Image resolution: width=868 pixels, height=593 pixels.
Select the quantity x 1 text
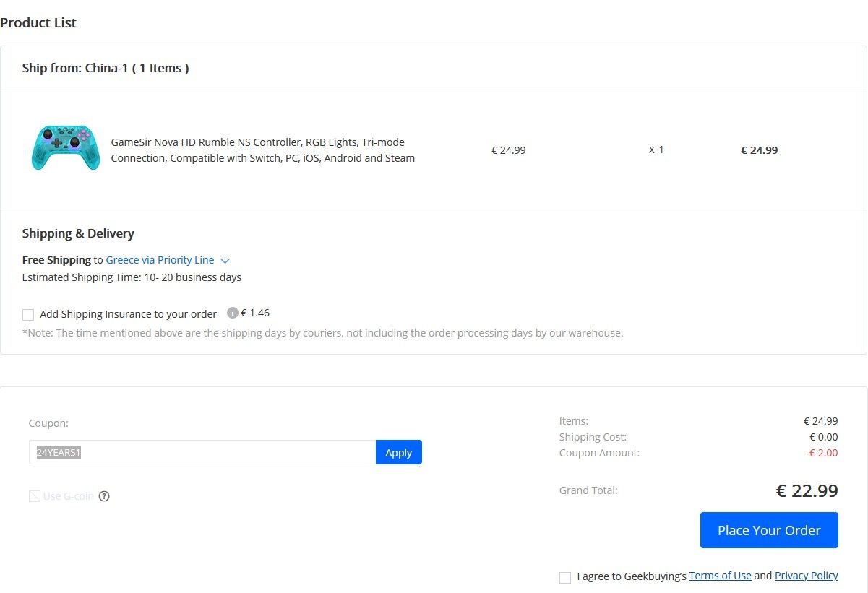point(656,150)
